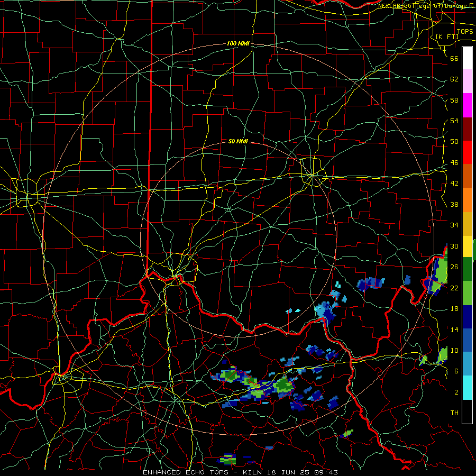This screenshot has height=476, width=476.
Task: Click the legend value '10'
Action: [x=454, y=350]
